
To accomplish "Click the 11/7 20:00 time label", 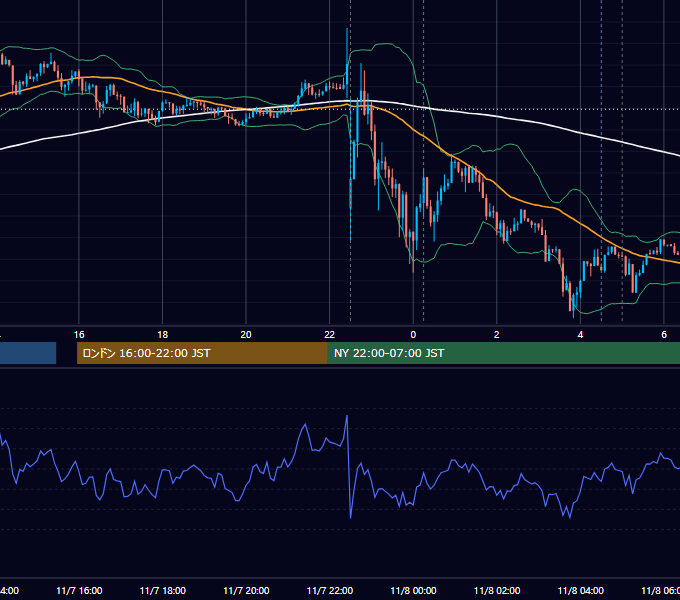I will tap(246, 590).
